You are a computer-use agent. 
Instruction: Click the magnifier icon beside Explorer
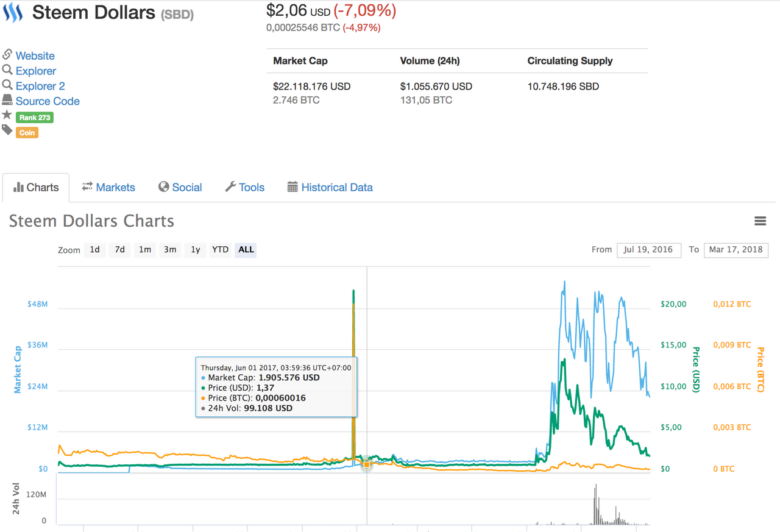coord(7,70)
